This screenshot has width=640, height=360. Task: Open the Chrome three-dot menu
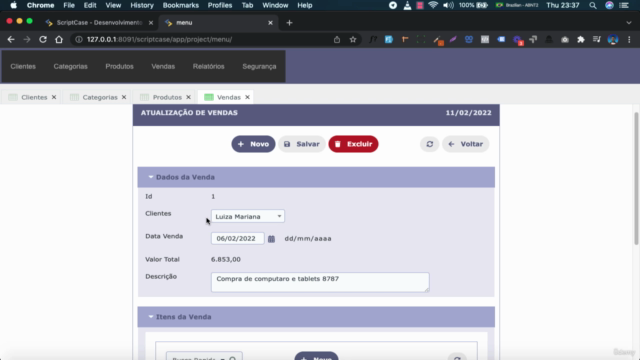point(629,40)
